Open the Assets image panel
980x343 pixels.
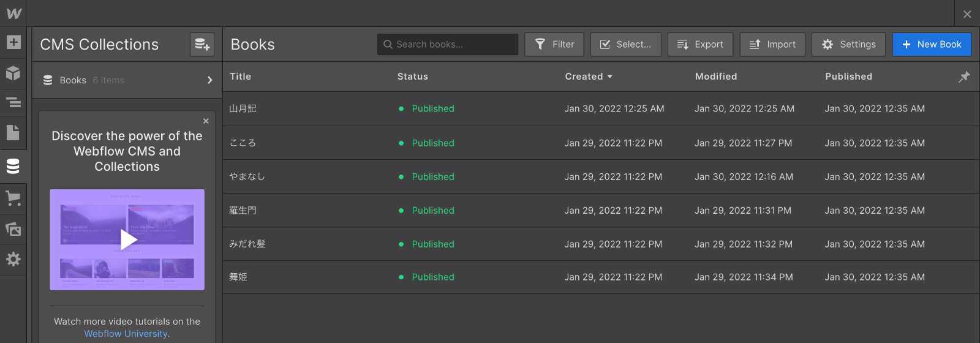tap(13, 229)
